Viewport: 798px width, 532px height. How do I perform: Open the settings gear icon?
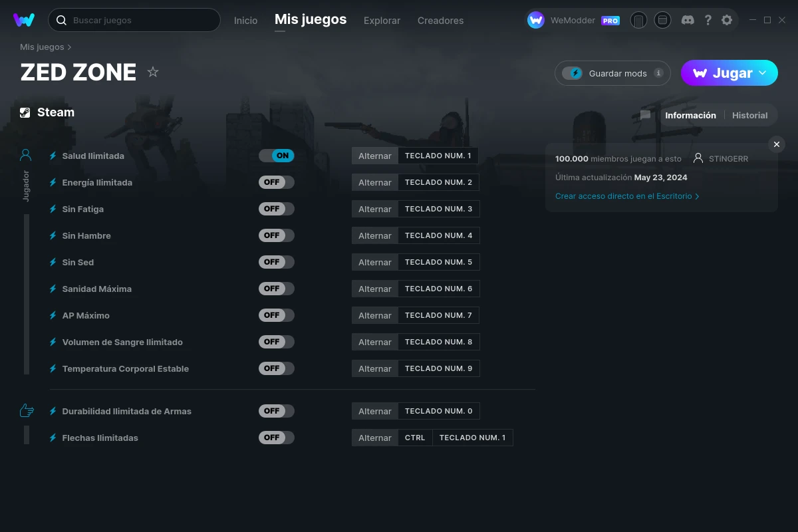[728, 20]
